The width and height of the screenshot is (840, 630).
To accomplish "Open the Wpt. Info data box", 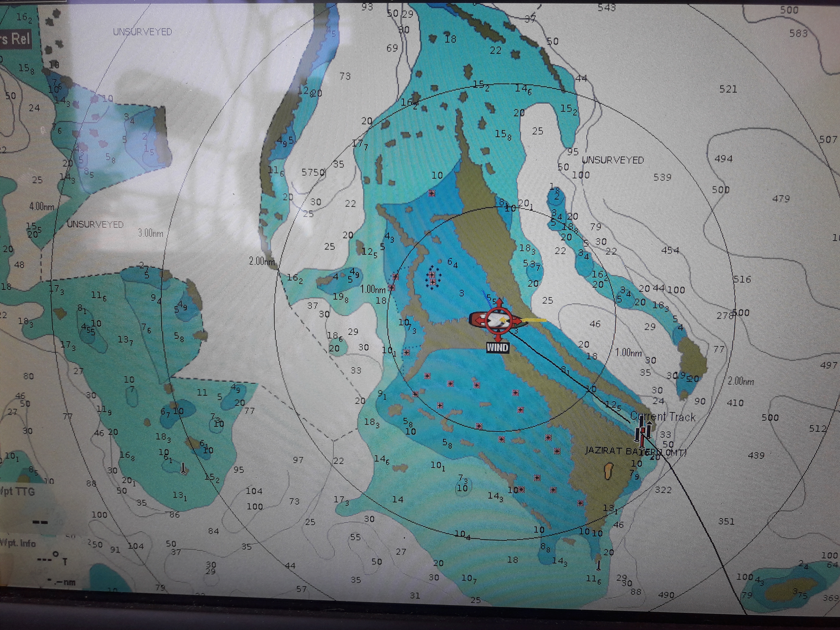I will pyautogui.click(x=18, y=543).
